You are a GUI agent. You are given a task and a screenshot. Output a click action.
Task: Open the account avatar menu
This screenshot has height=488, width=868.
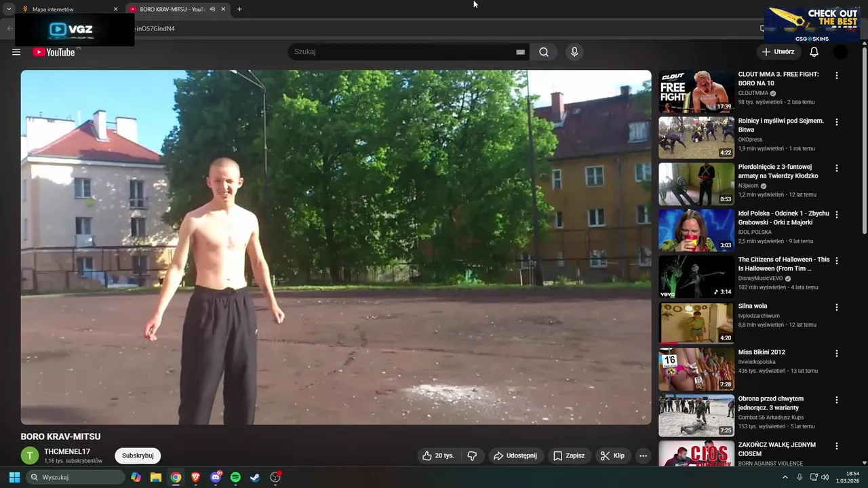840,52
